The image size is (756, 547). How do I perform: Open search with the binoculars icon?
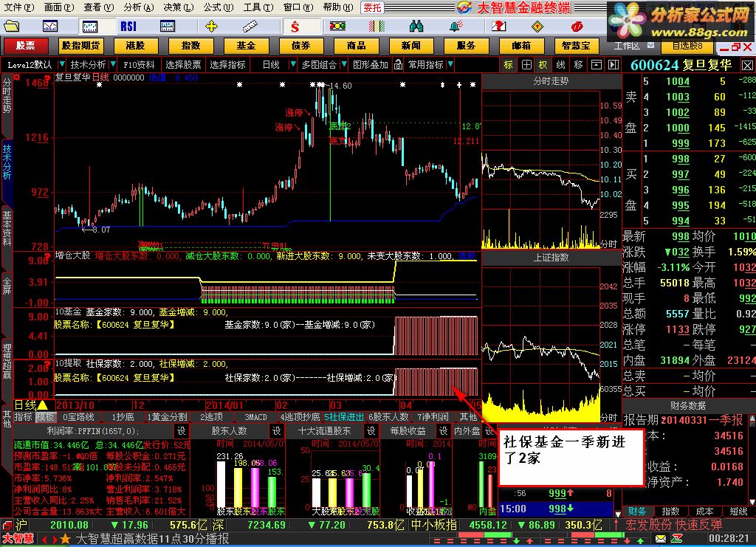click(x=416, y=26)
